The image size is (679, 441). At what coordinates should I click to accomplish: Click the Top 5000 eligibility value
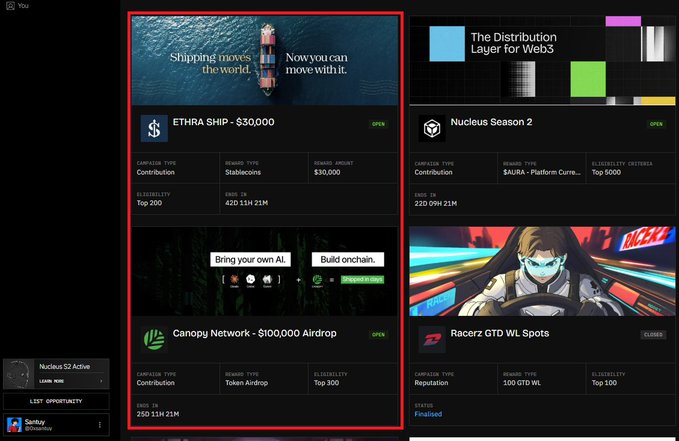[x=606, y=172]
